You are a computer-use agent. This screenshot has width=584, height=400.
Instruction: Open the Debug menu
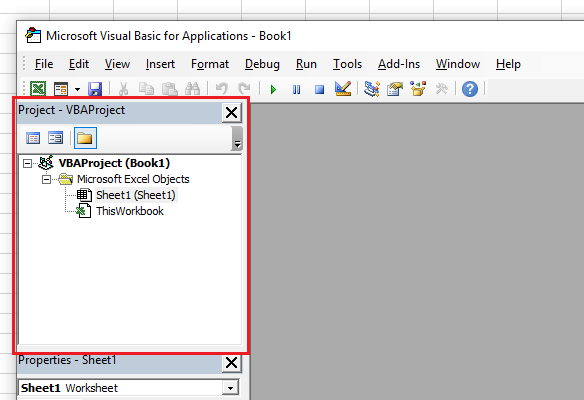(262, 64)
